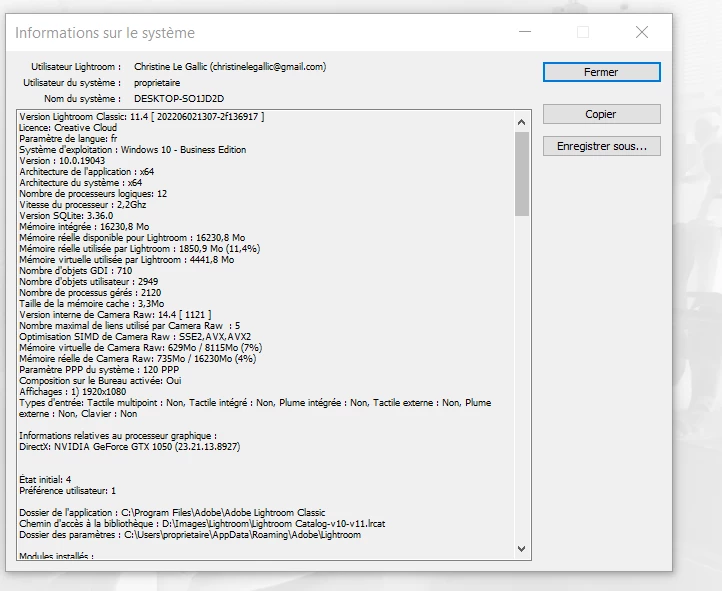The width and height of the screenshot is (722, 591).
Task: Click the 'Nombre maximal de liens' Camera Raw line
Action: [x=130, y=326]
